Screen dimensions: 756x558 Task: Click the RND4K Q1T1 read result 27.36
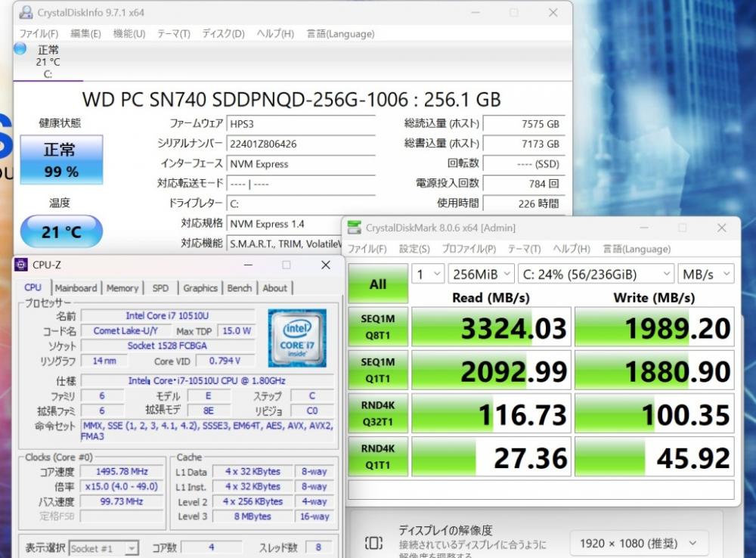pyautogui.click(x=491, y=457)
